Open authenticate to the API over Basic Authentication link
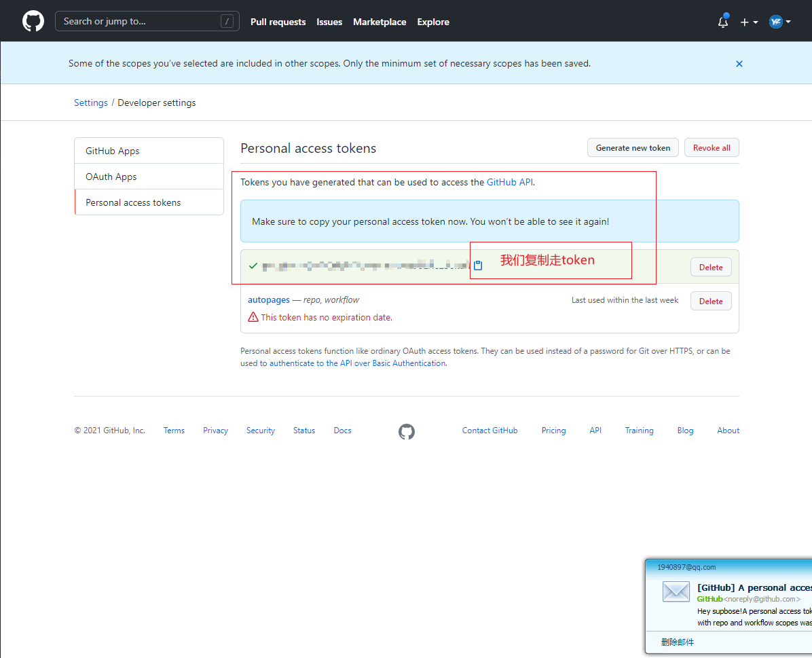This screenshot has height=658, width=812. point(357,363)
